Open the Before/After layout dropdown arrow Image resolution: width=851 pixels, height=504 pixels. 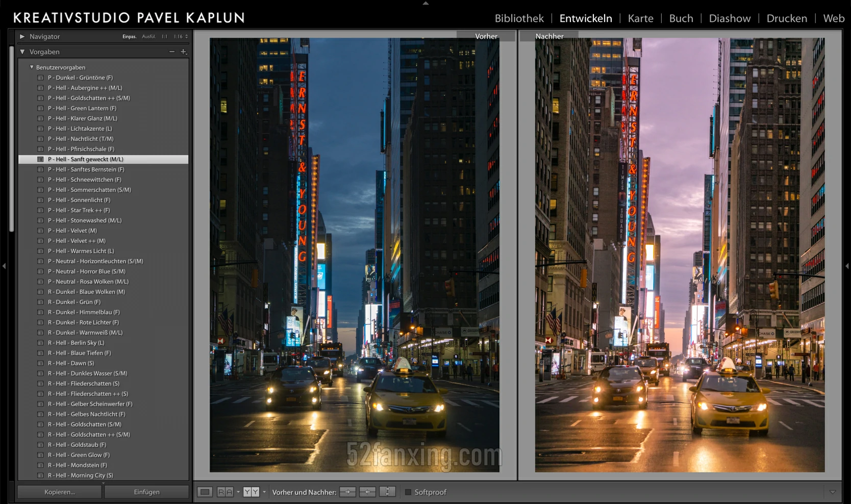point(264,492)
